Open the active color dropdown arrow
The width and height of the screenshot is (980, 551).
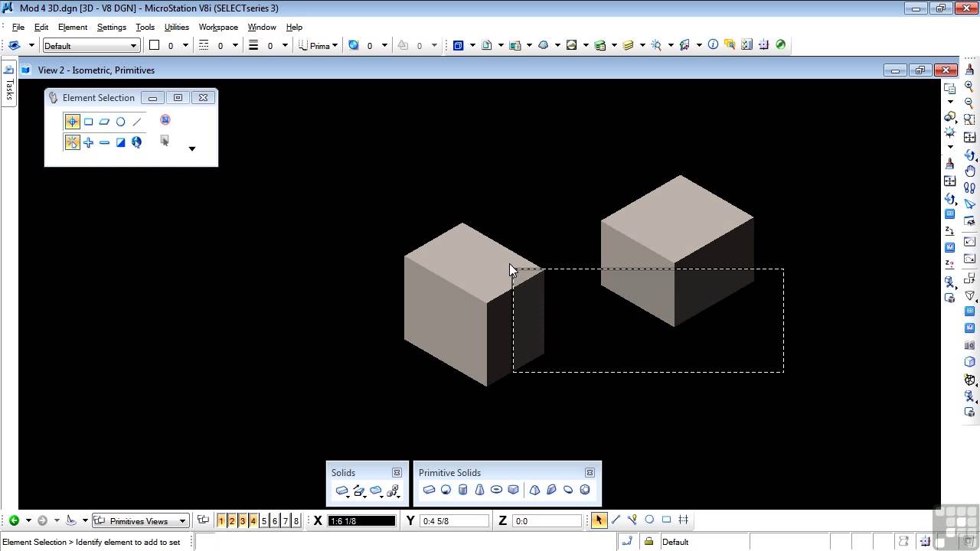185,46
